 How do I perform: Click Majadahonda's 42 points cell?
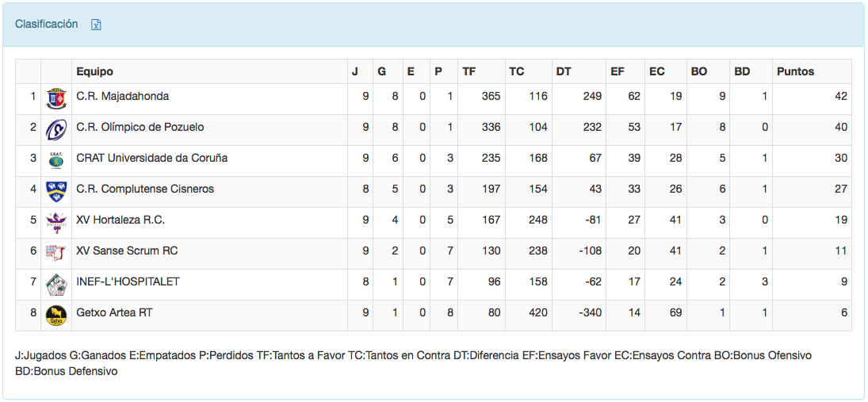840,96
